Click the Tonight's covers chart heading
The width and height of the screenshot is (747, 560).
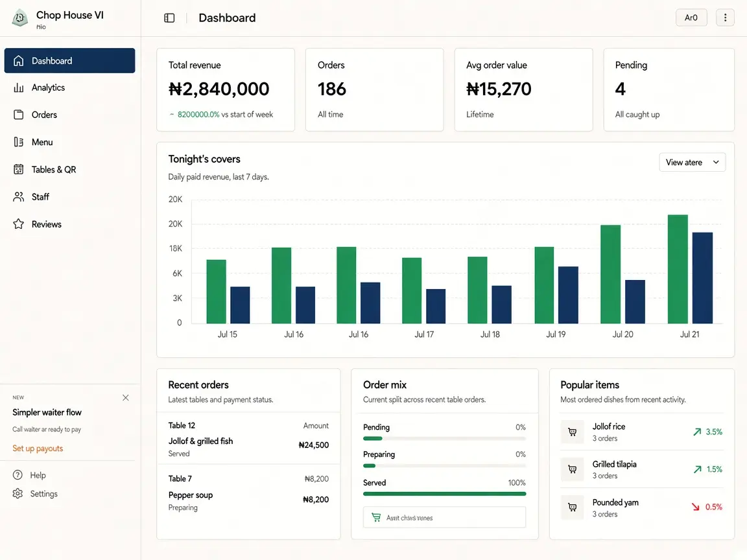[204, 159]
